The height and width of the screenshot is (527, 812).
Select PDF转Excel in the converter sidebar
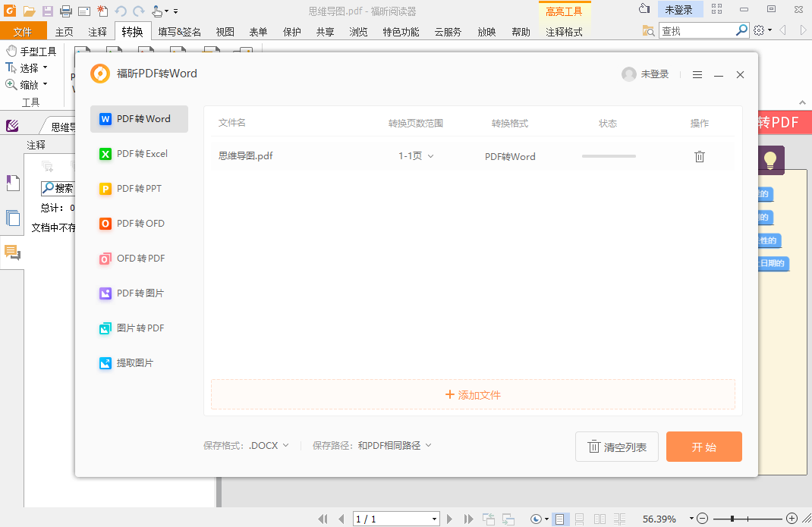pyautogui.click(x=139, y=153)
